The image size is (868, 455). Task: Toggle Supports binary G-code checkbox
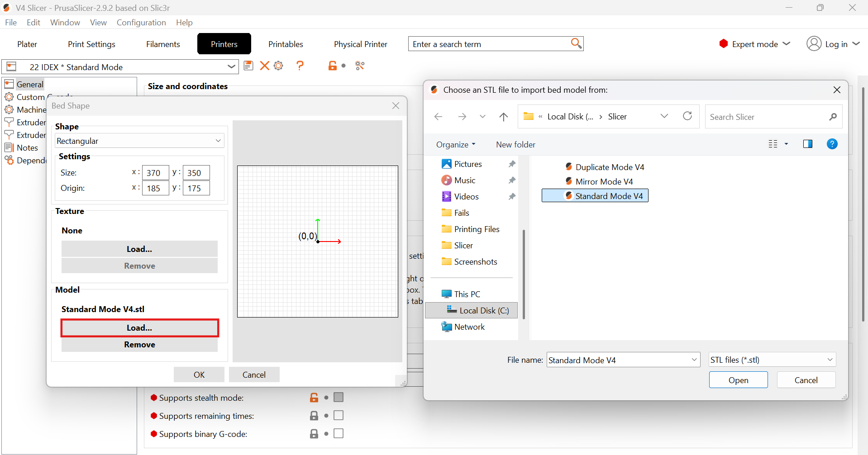[339, 433]
